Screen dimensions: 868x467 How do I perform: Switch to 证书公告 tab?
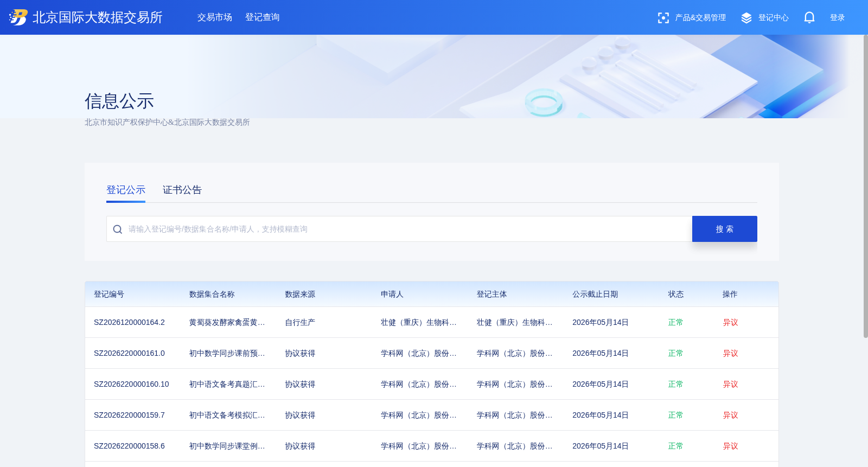pos(182,190)
